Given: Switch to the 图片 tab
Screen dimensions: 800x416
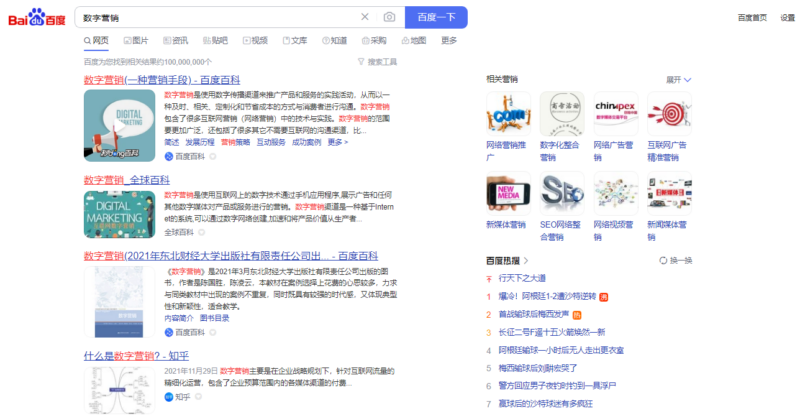Looking at the screenshot, I should (x=136, y=40).
